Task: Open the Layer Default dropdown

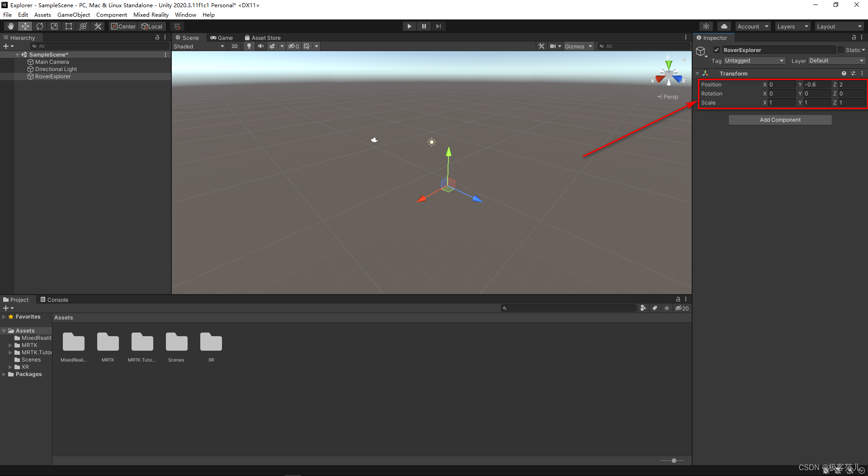Action: 836,61
